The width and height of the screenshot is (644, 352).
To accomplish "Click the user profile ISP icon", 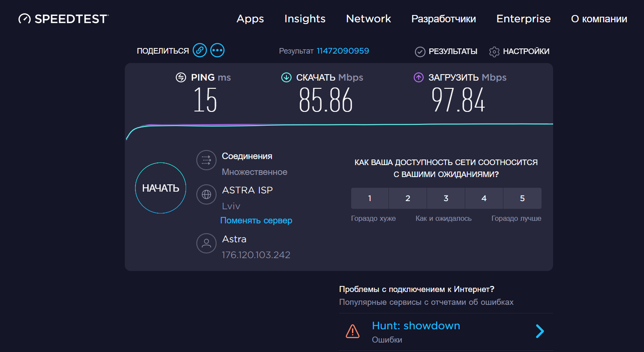I will point(206,244).
